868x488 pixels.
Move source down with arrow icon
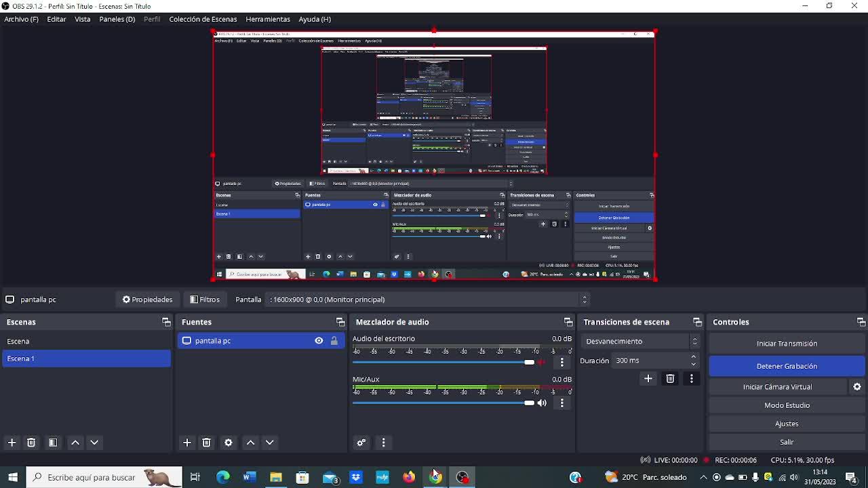pyautogui.click(x=270, y=443)
